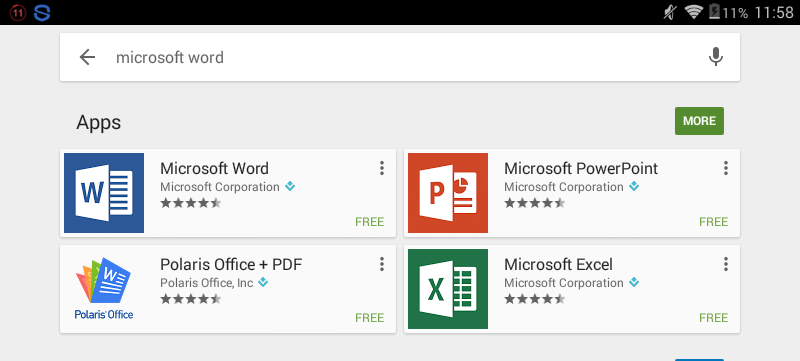Tap the star rating of Microsoft Excel
The width and height of the screenshot is (800, 361).
click(x=535, y=299)
